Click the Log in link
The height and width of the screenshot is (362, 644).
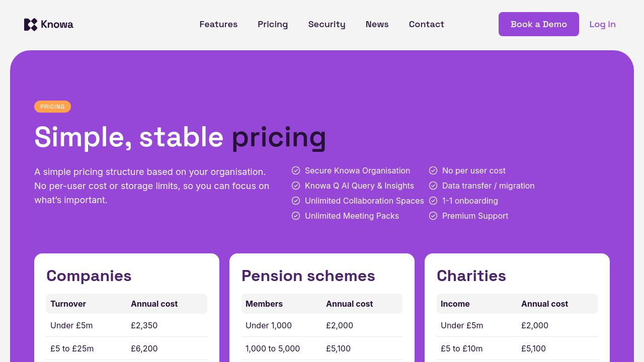(x=602, y=24)
